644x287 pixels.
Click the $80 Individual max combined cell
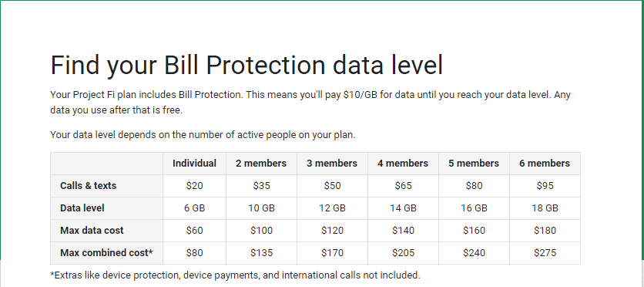[194, 253]
